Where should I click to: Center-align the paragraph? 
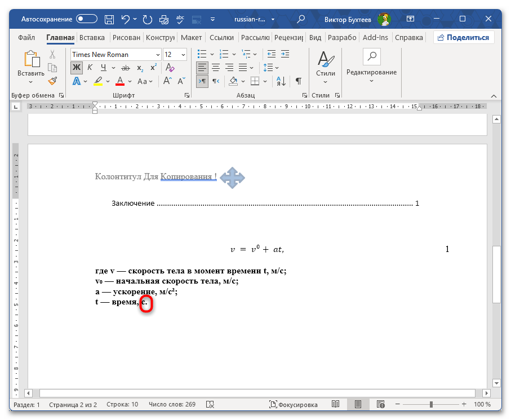coord(216,68)
